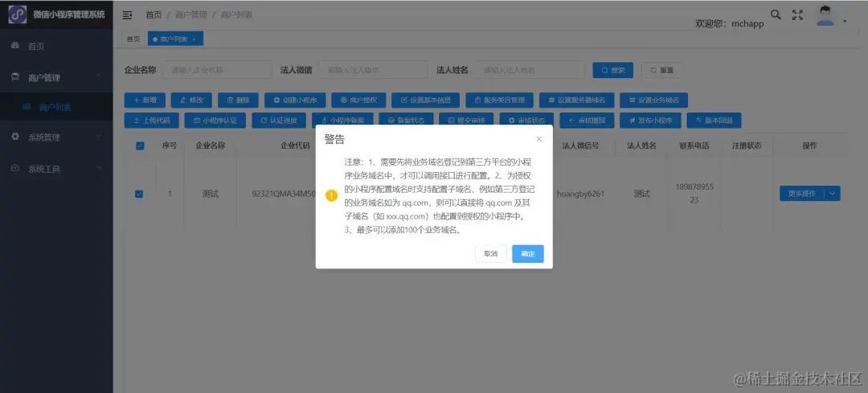
Task: Click the phone number 18987895523 cell
Action: click(694, 194)
